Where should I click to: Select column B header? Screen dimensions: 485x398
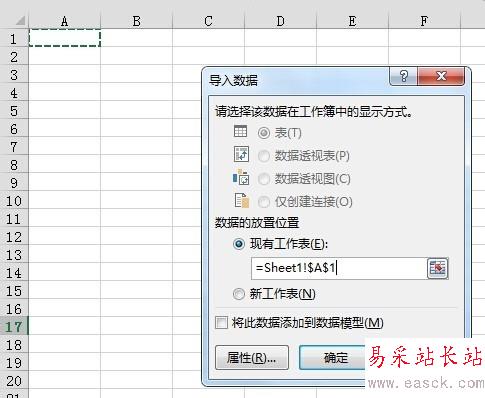[136, 21]
